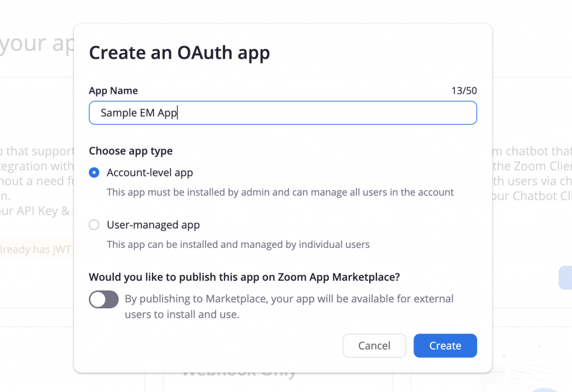Click the "User-managed app" option label
This screenshot has width=572, height=392.
tap(153, 224)
